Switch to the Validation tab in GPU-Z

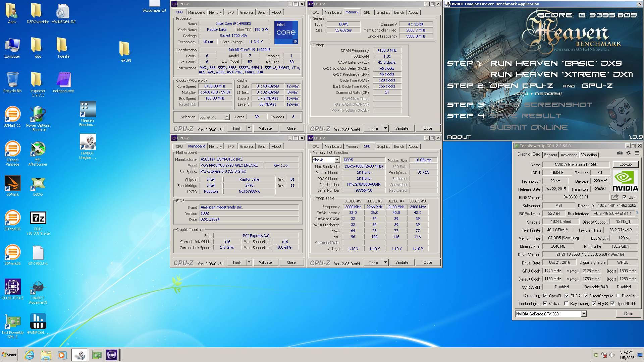tap(589, 155)
